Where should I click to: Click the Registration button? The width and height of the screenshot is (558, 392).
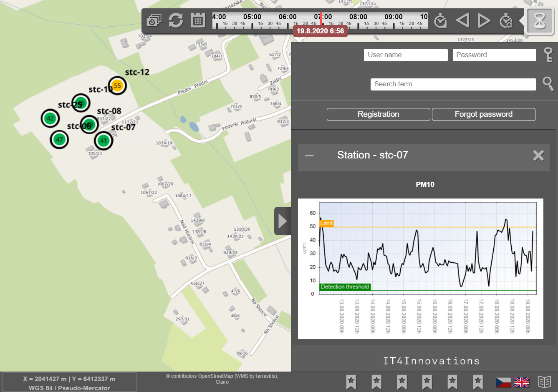(378, 114)
